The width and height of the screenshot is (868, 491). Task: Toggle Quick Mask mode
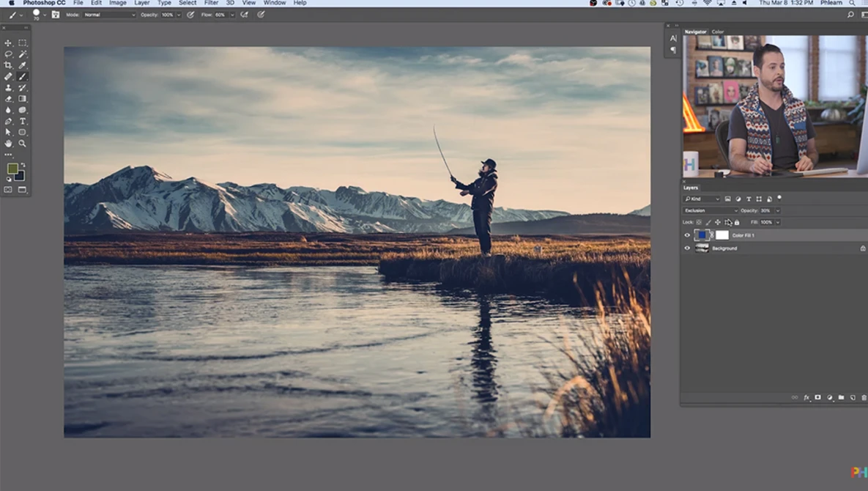tap(8, 190)
